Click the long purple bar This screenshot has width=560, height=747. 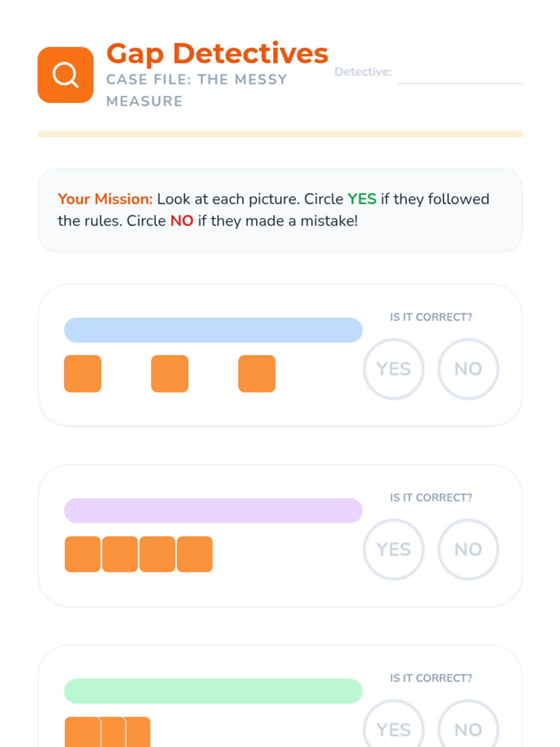[x=213, y=510]
